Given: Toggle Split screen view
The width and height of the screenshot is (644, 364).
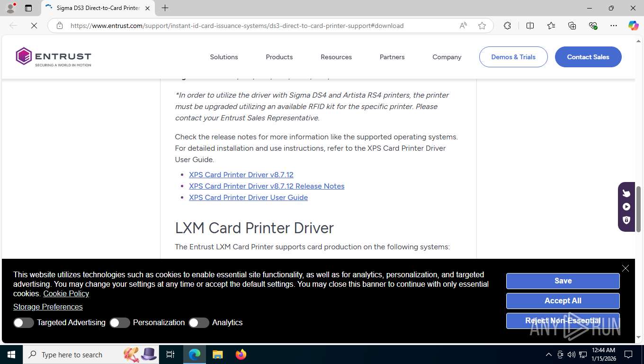Looking at the screenshot, I should click(530, 26).
